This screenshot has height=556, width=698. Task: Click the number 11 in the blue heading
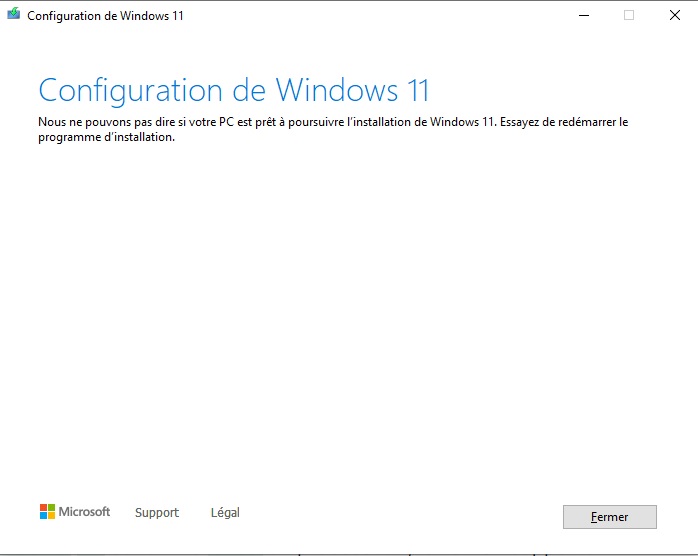pos(418,90)
